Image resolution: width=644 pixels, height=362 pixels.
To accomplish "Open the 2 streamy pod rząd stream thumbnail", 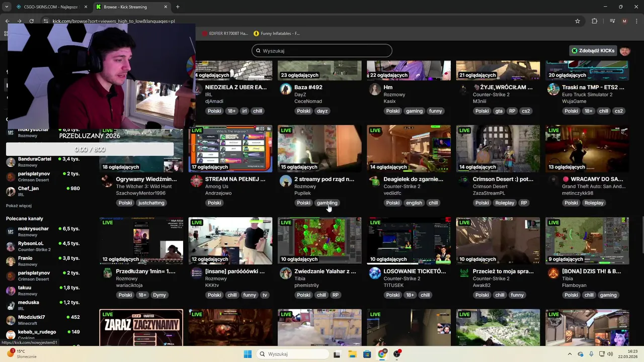I will tap(319, 149).
